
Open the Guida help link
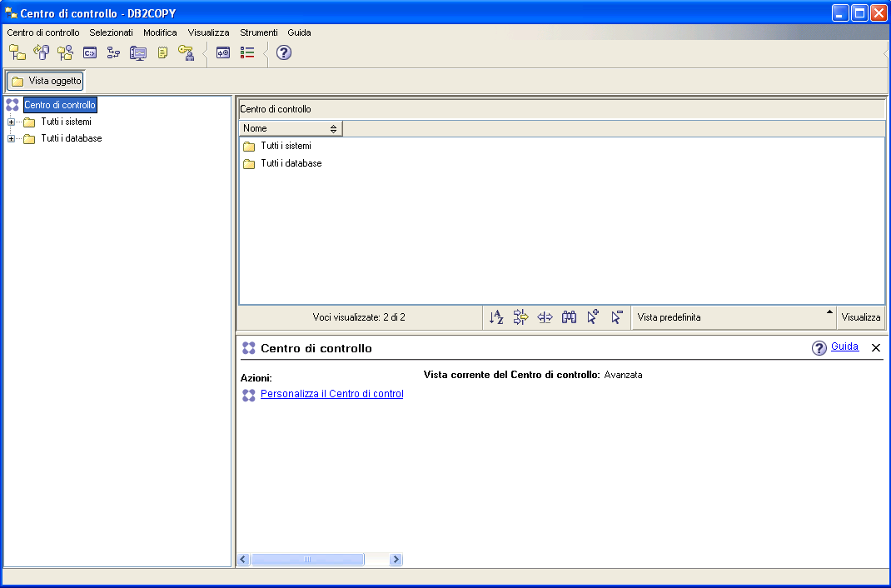(844, 346)
